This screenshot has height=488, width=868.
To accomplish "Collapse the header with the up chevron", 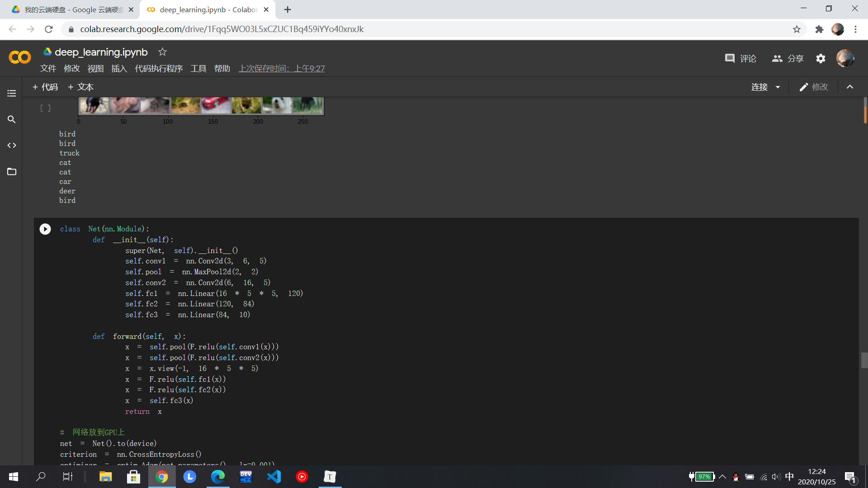I will (850, 87).
